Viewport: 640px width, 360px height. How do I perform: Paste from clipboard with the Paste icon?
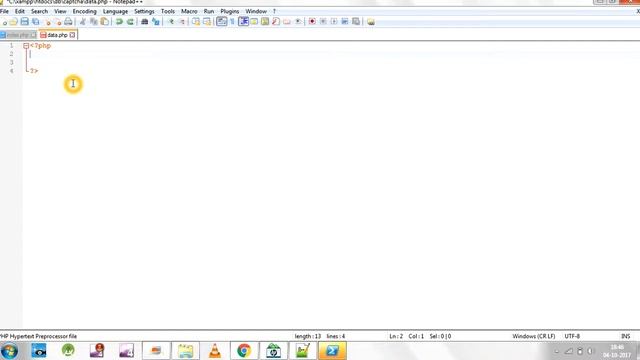(x=104, y=22)
